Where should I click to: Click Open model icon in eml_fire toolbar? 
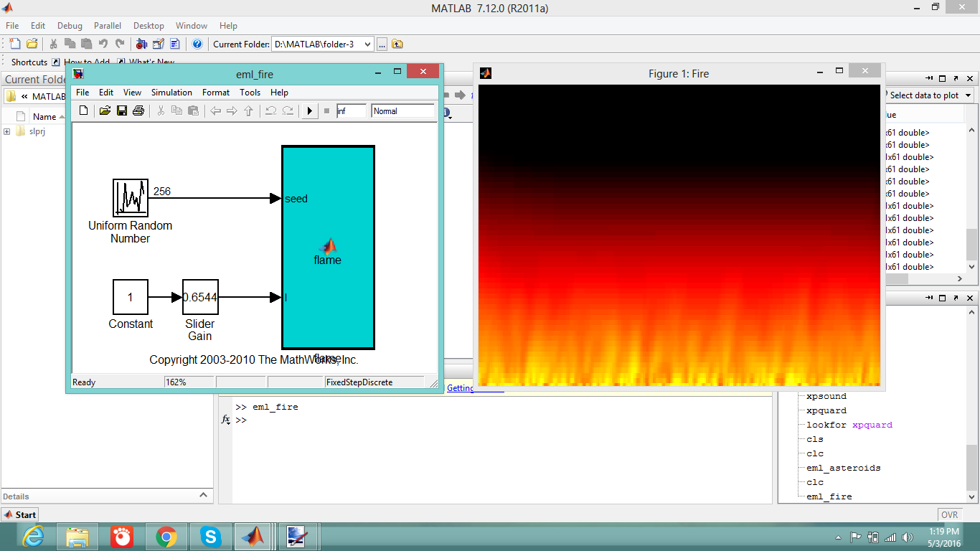(105, 110)
